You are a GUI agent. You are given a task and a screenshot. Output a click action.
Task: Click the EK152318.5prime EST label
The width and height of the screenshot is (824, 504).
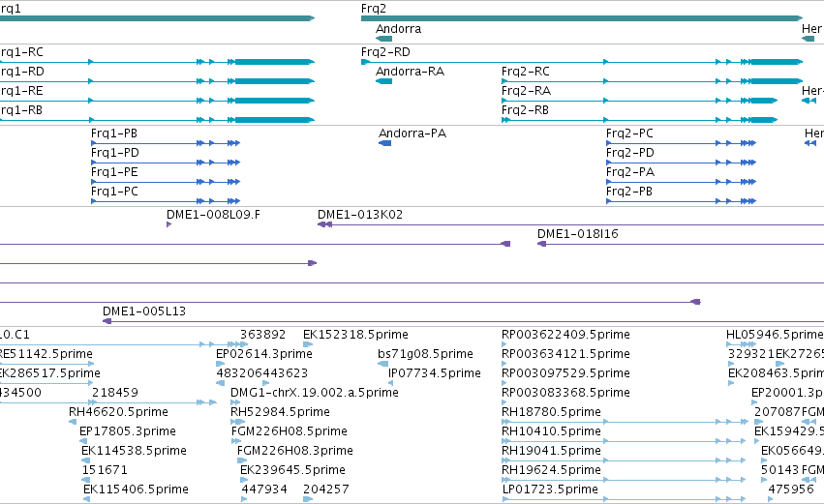[x=355, y=335]
